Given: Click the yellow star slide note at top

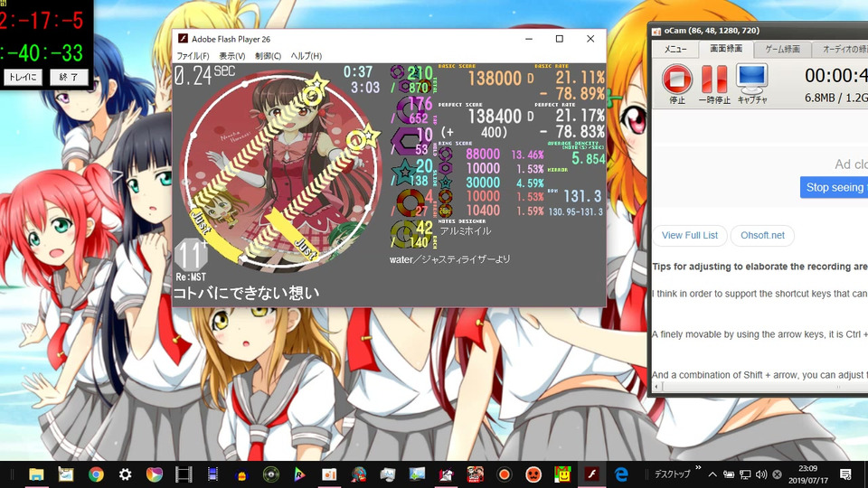Looking at the screenshot, I should pyautogui.click(x=316, y=87).
